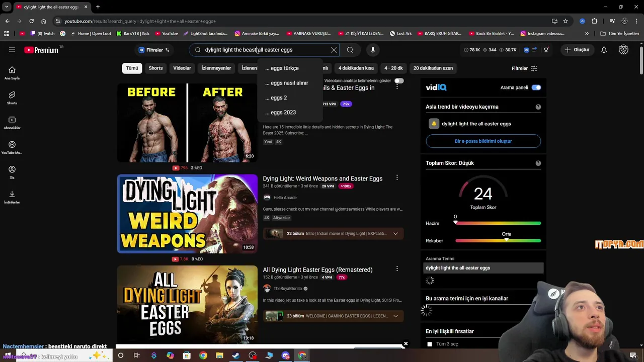The image size is (644, 362).
Task: Choose suggestion '... eggs nasıl alınır'
Action: coord(290,83)
